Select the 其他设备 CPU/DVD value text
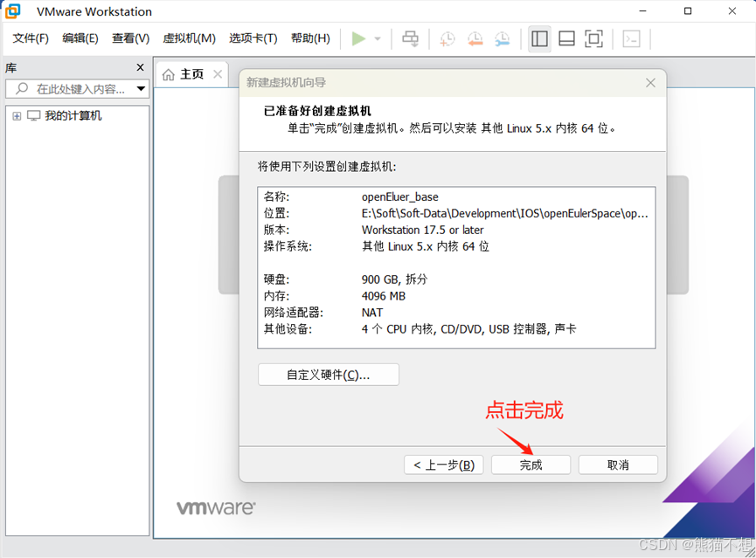The height and width of the screenshot is (558, 756). pos(468,329)
